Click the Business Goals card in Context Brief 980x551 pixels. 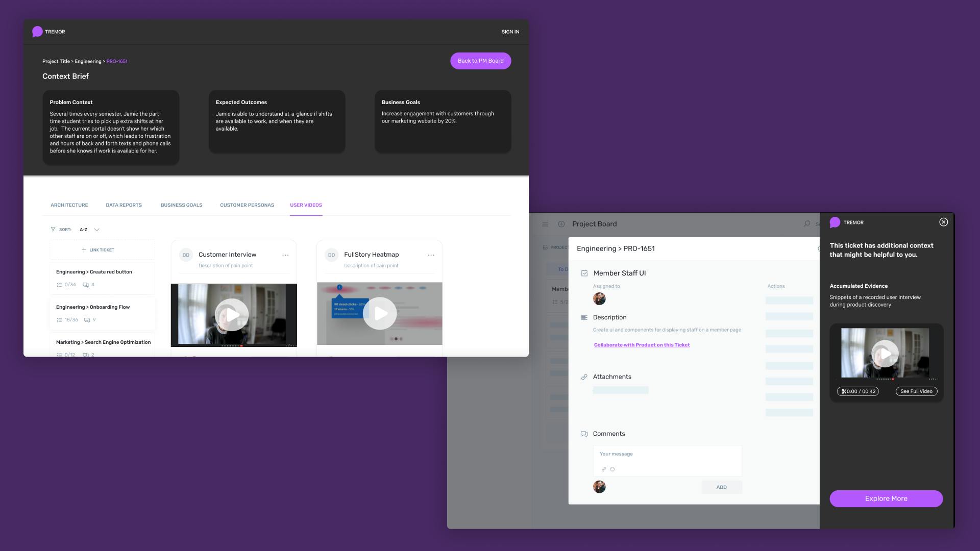pos(443,121)
